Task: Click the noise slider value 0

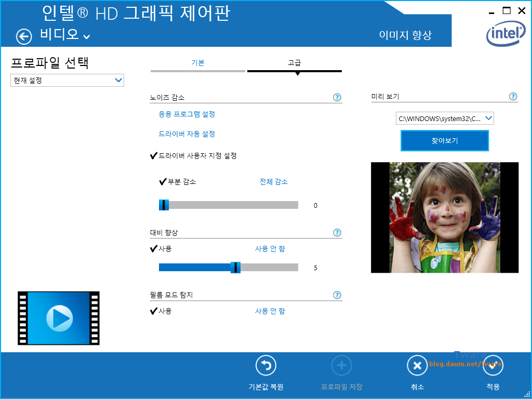Action: tap(315, 206)
